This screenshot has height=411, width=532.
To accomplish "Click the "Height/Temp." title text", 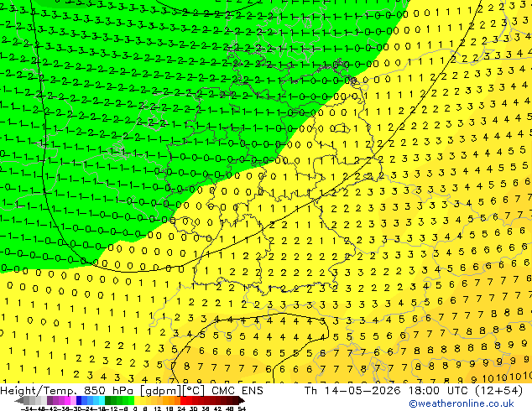I will tap(38, 390).
